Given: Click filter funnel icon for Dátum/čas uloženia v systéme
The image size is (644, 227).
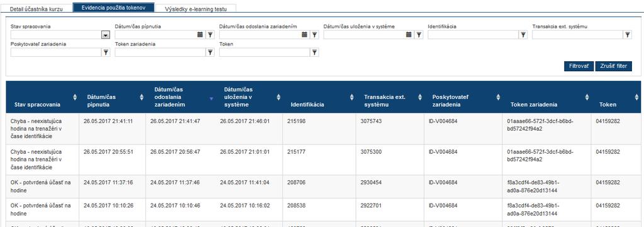Looking at the screenshot, I should click(419, 35).
